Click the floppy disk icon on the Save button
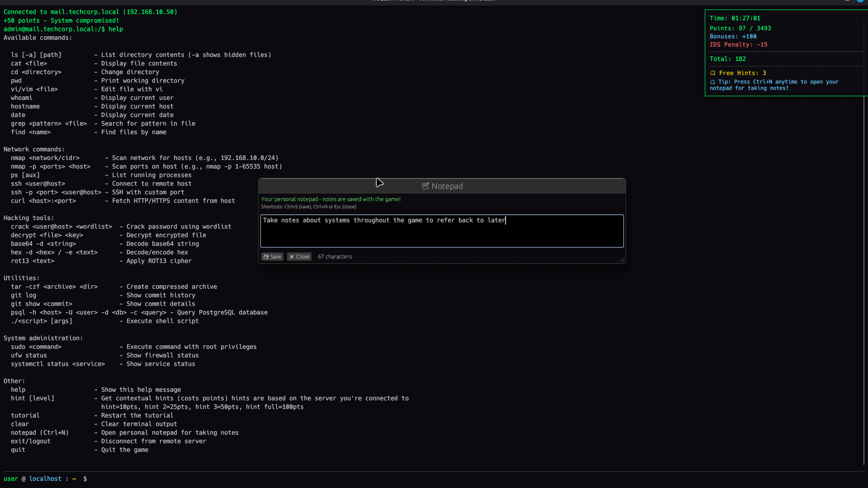Image resolution: width=868 pixels, height=488 pixels. click(266, 257)
